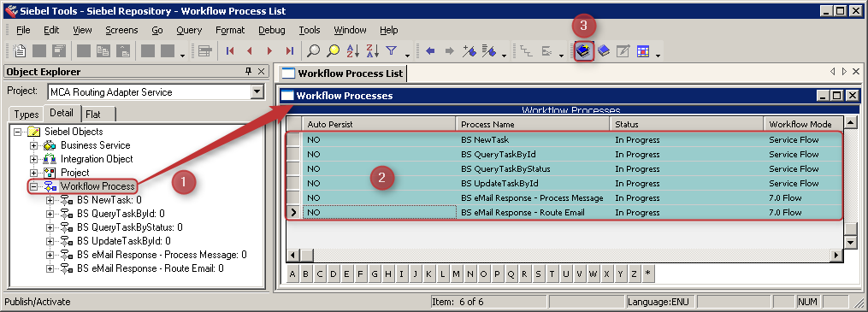Click the edit pencil toolbar icon

(x=623, y=51)
